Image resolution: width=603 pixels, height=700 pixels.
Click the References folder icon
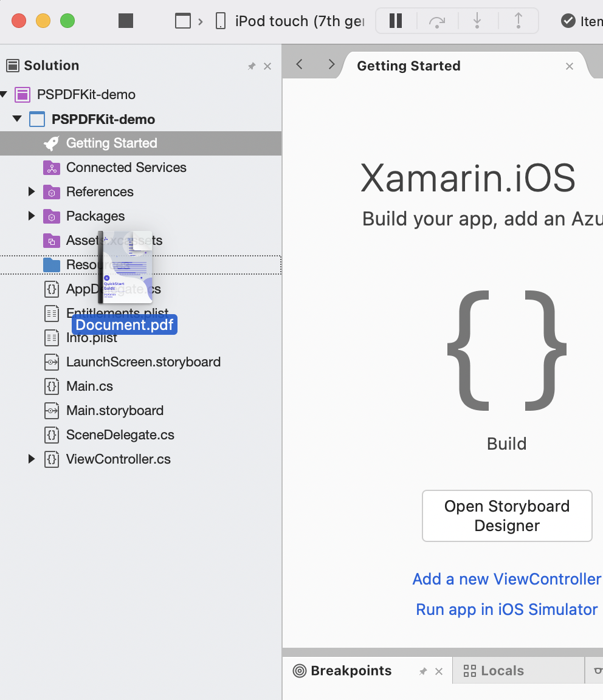pyautogui.click(x=52, y=192)
